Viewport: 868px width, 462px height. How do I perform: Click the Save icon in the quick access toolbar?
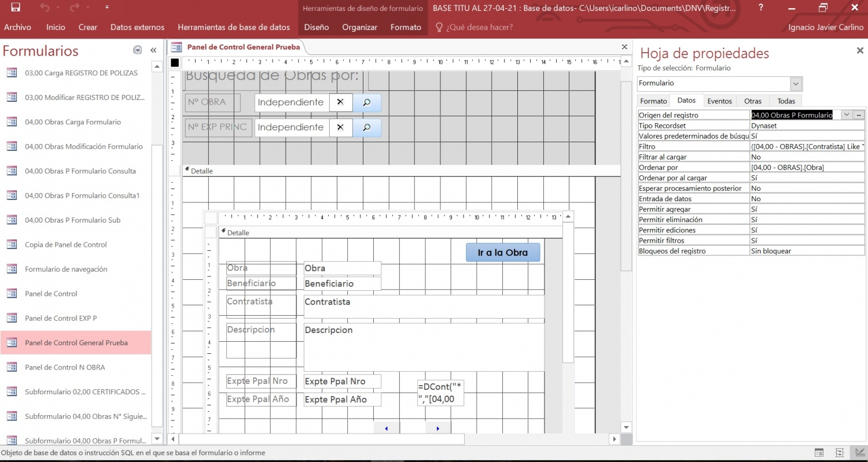click(16, 8)
